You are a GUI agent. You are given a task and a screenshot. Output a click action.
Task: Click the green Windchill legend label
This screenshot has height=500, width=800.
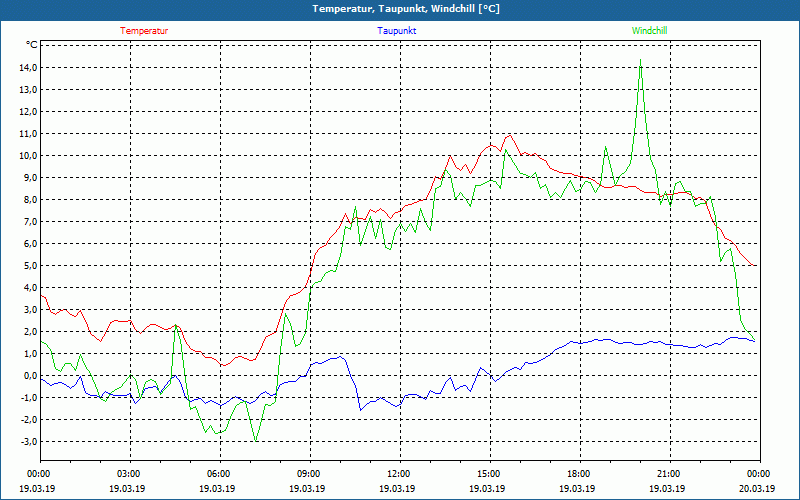tap(649, 31)
